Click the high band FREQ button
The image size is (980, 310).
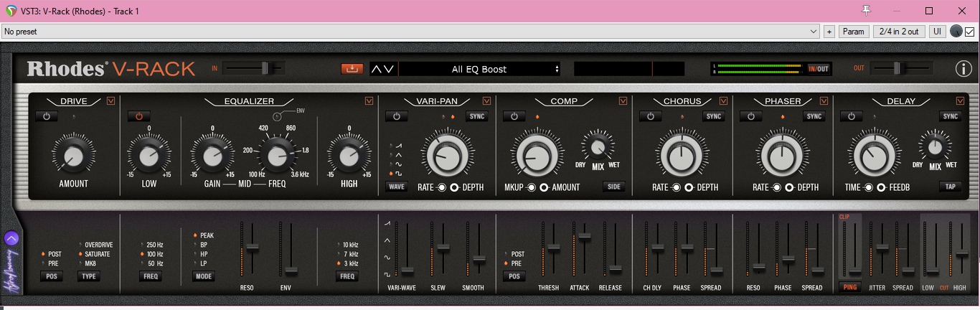[347, 276]
